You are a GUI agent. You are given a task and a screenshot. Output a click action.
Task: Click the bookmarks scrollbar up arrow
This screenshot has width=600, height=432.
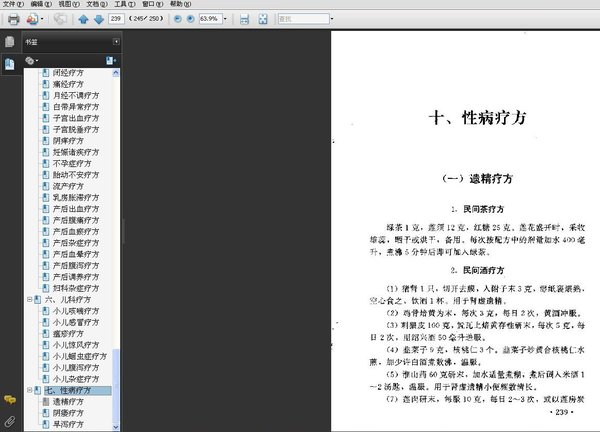(x=116, y=73)
